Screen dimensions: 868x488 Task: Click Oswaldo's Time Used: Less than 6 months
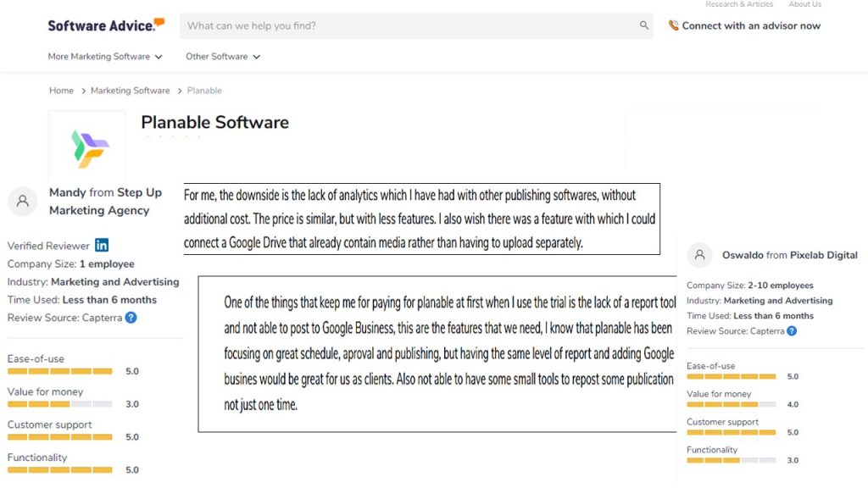click(750, 316)
